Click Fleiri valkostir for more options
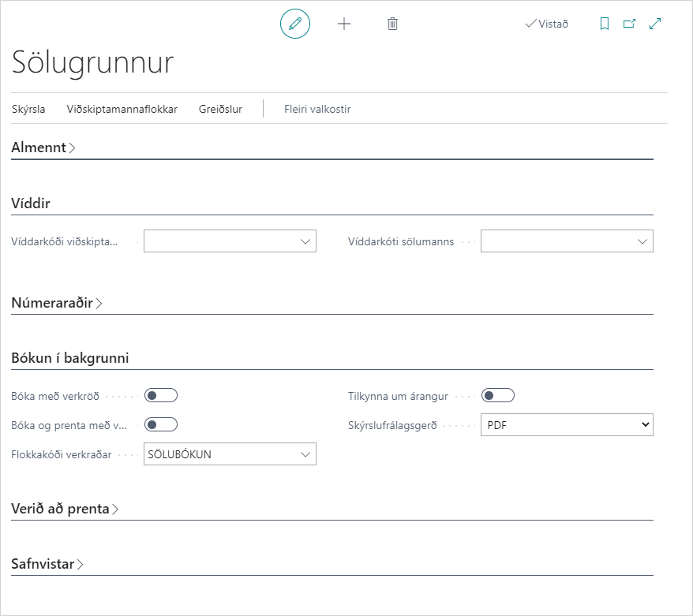This screenshot has height=616, width=693. pos(317,110)
